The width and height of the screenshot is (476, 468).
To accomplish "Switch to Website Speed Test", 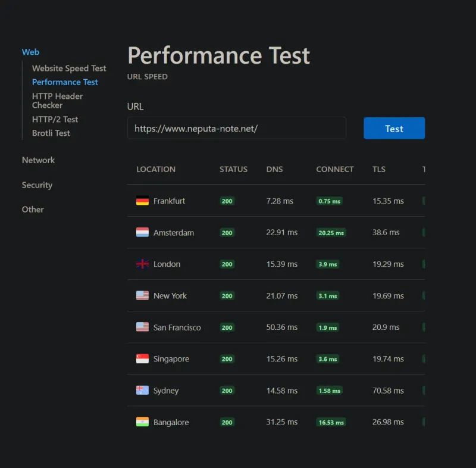I will (68, 68).
